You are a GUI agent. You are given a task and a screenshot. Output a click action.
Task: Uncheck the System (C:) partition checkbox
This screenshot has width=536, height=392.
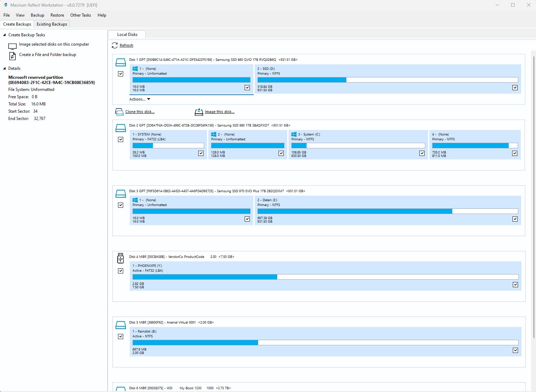(422, 153)
